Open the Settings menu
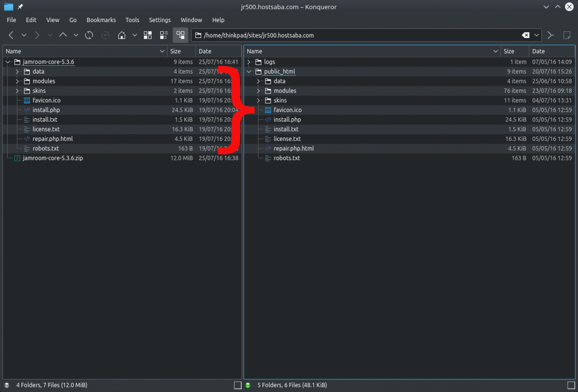 pos(160,20)
